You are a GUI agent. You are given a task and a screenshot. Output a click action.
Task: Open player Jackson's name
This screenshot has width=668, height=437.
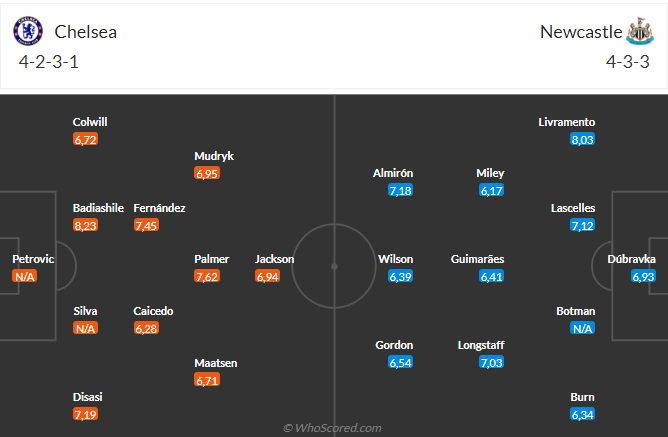point(274,259)
